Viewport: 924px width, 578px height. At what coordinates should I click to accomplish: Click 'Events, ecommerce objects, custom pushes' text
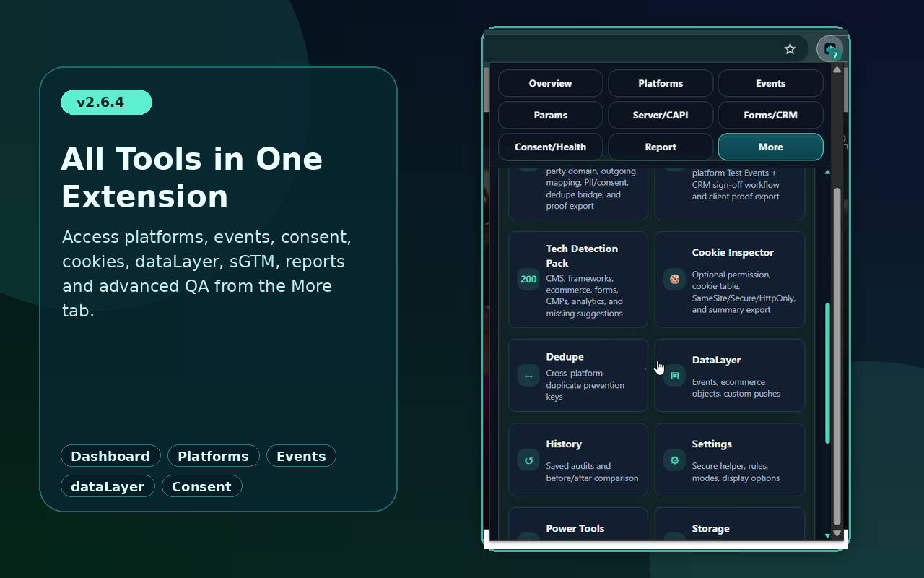[736, 388]
